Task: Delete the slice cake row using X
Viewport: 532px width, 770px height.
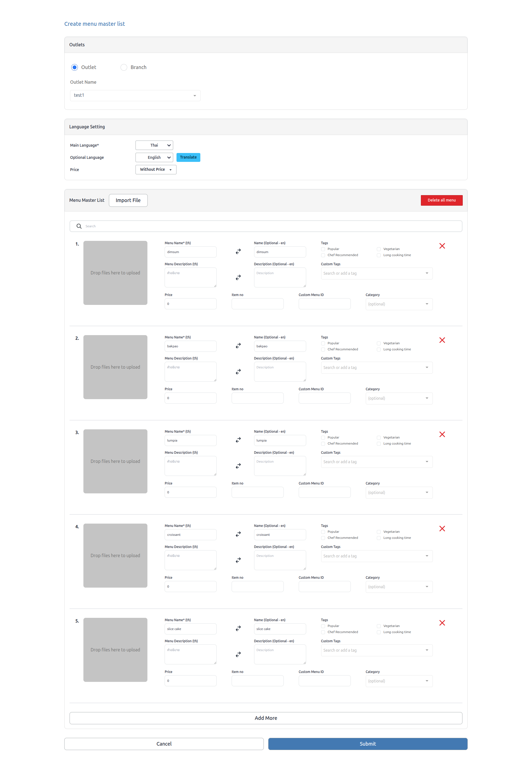Action: pyautogui.click(x=442, y=623)
